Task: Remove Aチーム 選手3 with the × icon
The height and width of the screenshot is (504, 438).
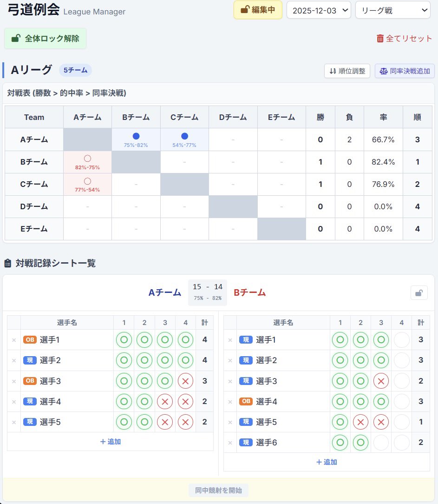Action: click(14, 381)
